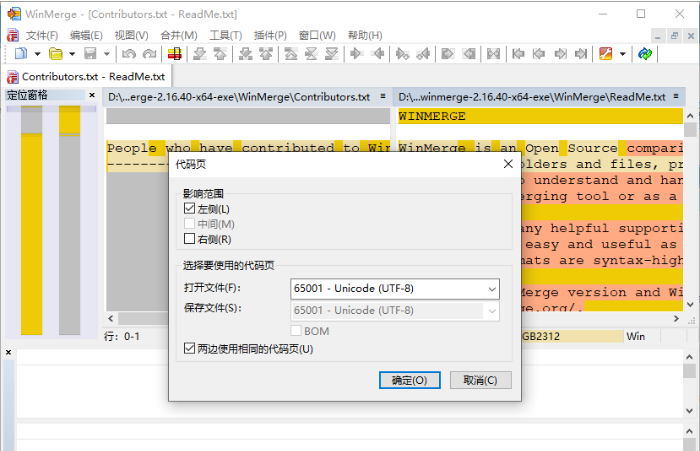The width and height of the screenshot is (700, 451).
Task: Open the 视图(V) menu
Action: coord(131,35)
